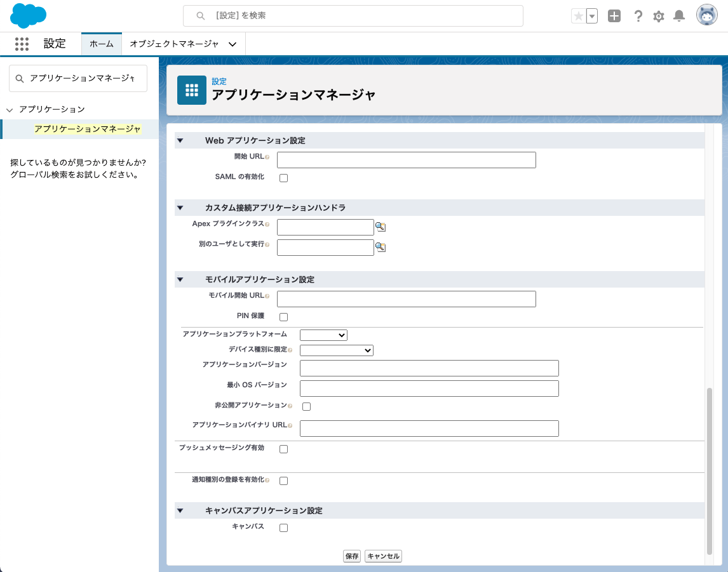Open the help question mark icon
The image size is (728, 572).
click(638, 17)
